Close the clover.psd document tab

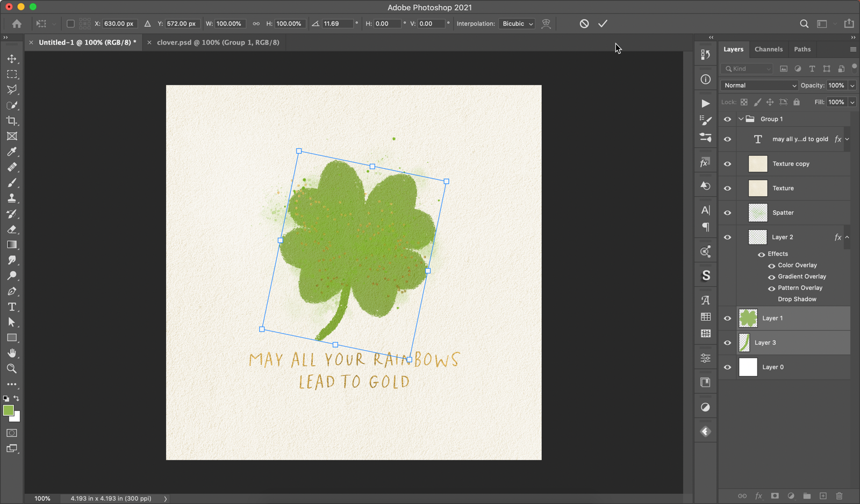149,42
